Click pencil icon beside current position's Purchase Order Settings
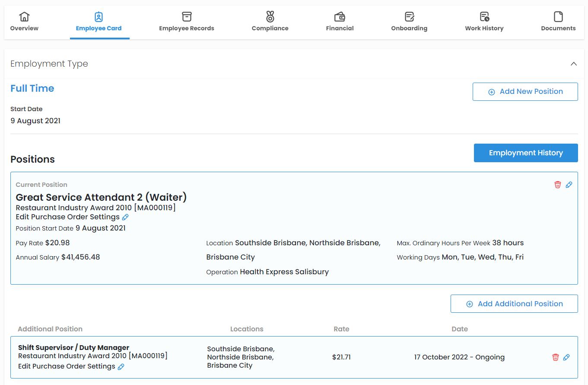Screen dimensions: 588x385 point(125,217)
